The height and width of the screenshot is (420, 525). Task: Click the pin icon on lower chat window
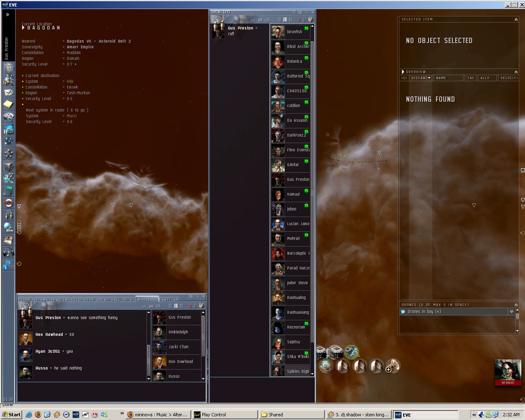coord(191,296)
